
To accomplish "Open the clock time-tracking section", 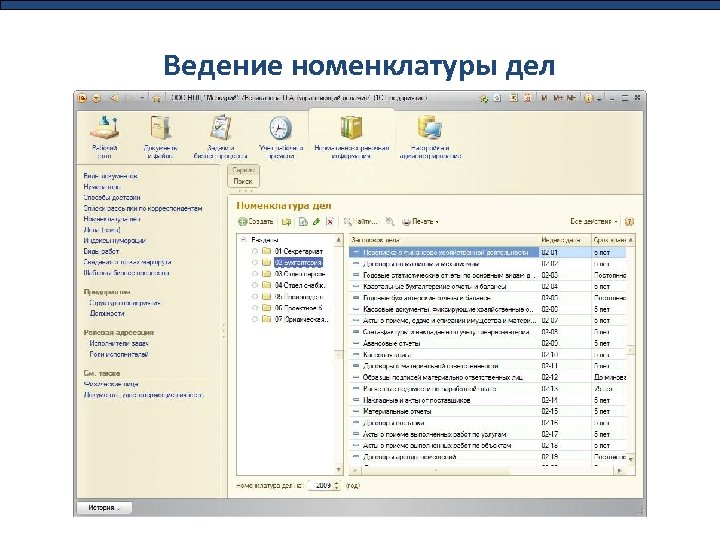I will tap(281, 136).
